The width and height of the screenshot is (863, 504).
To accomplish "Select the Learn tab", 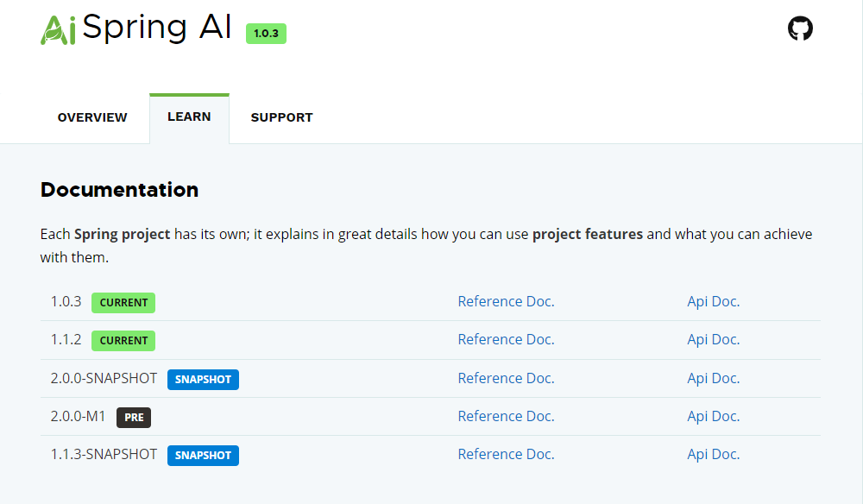I will point(189,117).
